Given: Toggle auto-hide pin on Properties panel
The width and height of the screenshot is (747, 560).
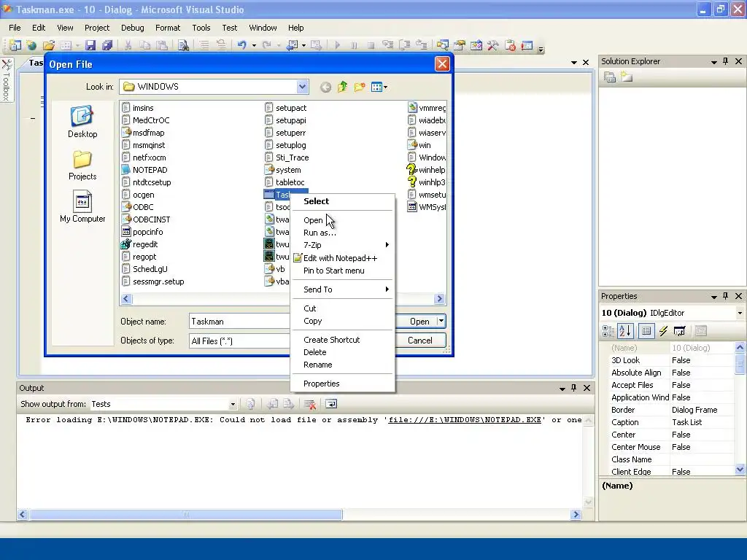Looking at the screenshot, I should coord(726,296).
